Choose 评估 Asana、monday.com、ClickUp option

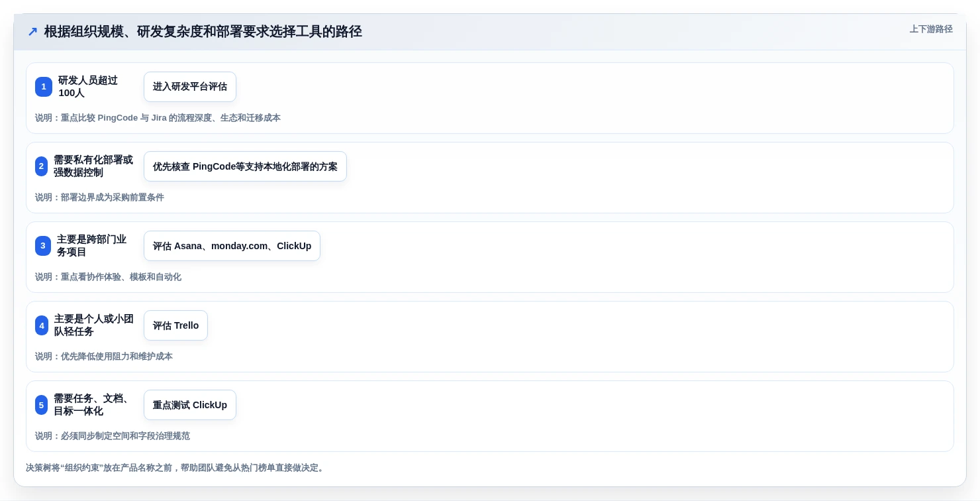[x=232, y=246]
